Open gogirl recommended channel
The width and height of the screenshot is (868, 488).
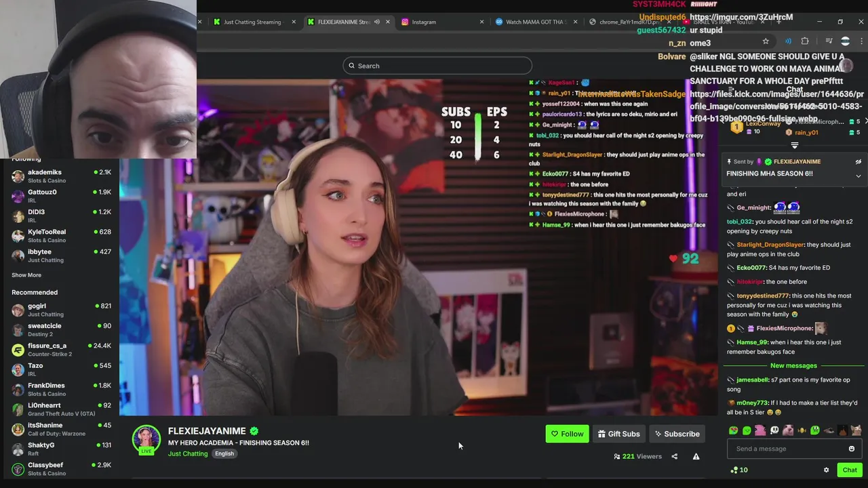(61, 310)
